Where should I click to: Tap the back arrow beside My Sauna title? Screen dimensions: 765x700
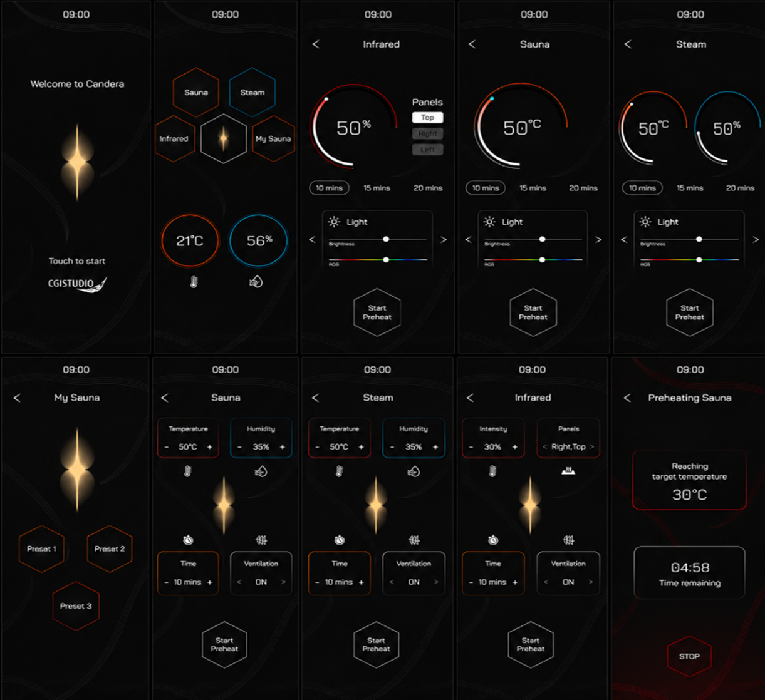17,398
